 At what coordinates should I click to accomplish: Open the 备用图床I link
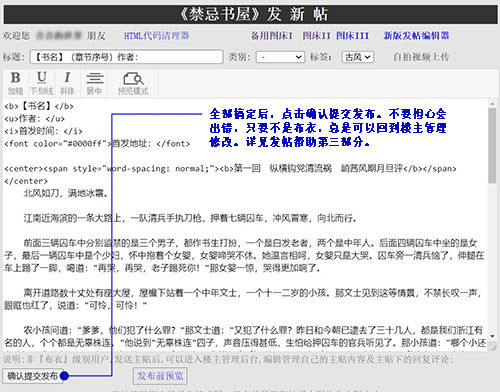(x=272, y=36)
